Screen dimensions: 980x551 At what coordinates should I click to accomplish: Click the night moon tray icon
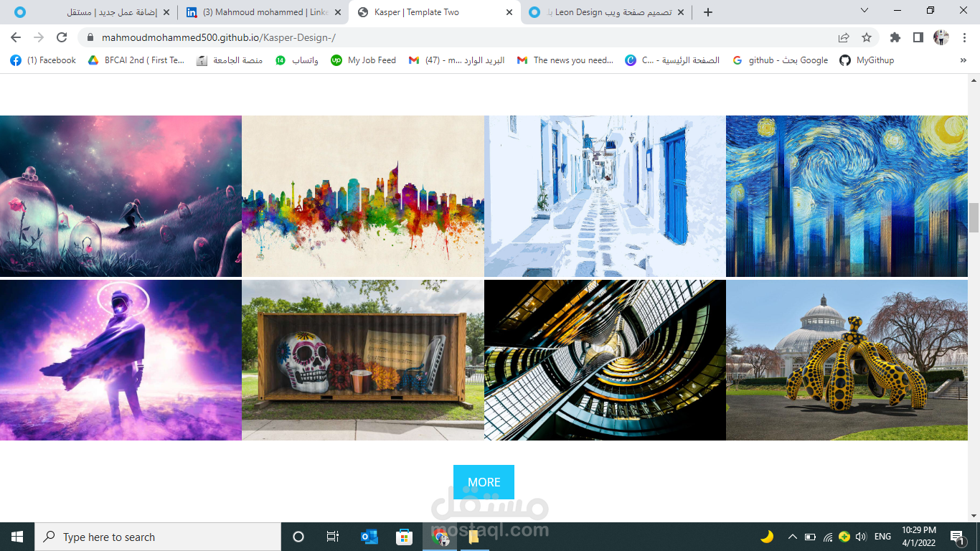pos(767,537)
